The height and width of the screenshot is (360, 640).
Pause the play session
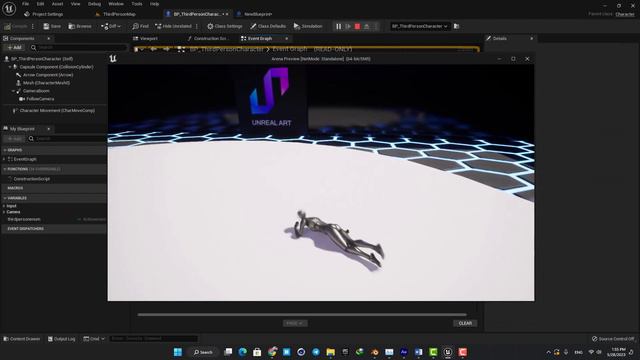click(x=338, y=26)
